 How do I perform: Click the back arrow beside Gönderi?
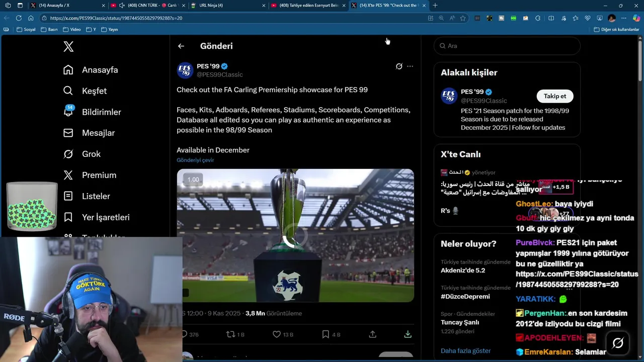point(181,46)
